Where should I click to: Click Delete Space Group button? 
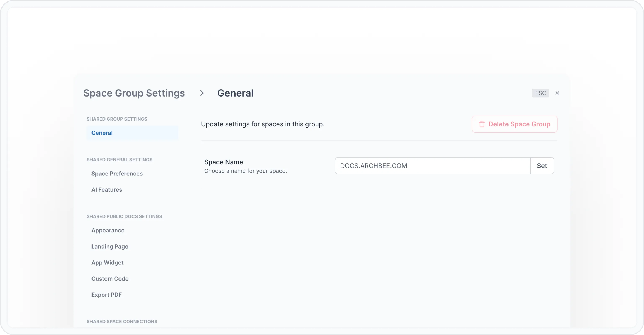point(514,124)
